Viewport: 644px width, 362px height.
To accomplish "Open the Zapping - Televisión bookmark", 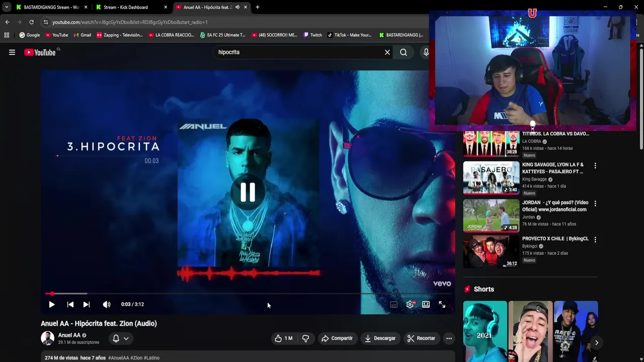I will [x=120, y=35].
